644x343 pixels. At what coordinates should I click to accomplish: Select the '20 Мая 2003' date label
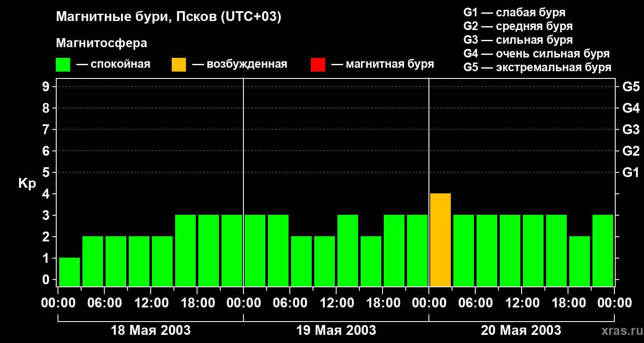pyautogui.click(x=521, y=331)
